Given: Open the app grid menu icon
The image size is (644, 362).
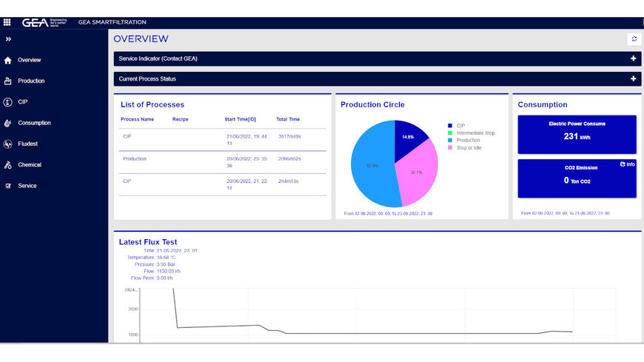Looking at the screenshot, I should click(x=7, y=22).
